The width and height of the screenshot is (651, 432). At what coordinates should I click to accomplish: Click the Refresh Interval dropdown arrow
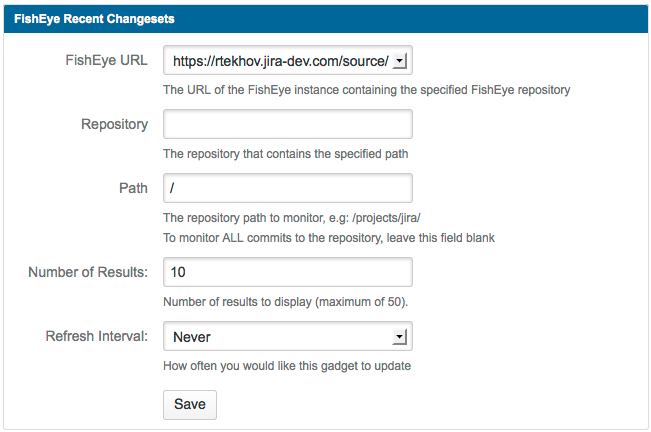pyautogui.click(x=400, y=337)
